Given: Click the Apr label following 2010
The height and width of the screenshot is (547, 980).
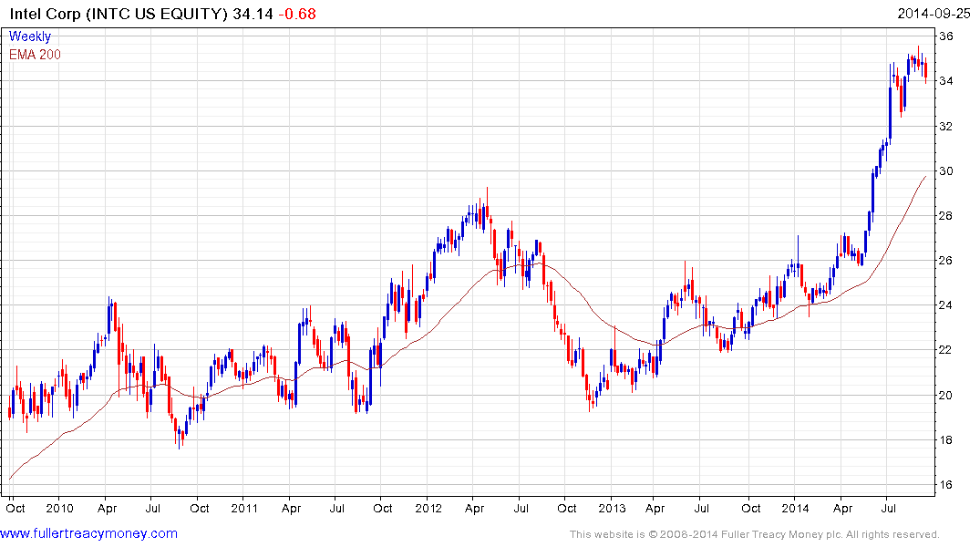Looking at the screenshot, I should pos(107,508).
